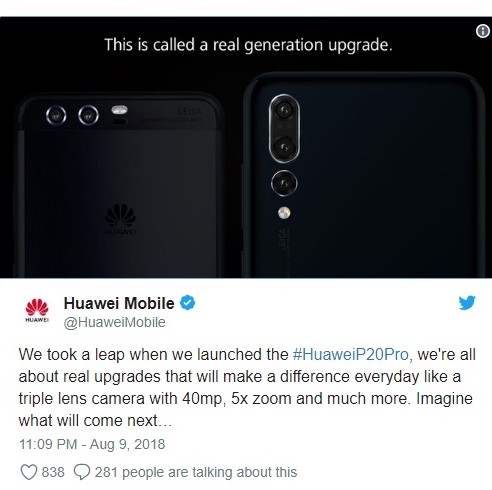Open replies via the speech bubble icon
Screen dimensions: 492x490
[82, 472]
